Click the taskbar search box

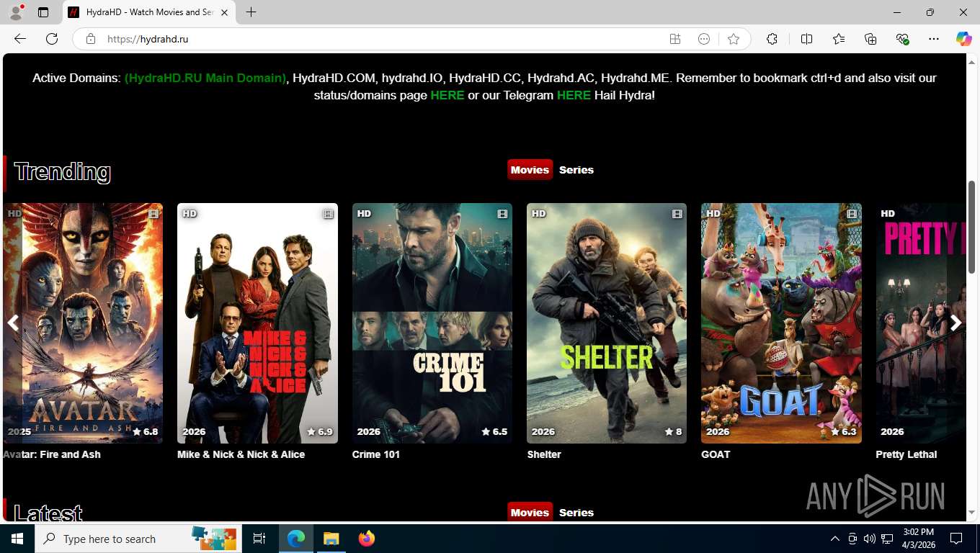click(138, 539)
